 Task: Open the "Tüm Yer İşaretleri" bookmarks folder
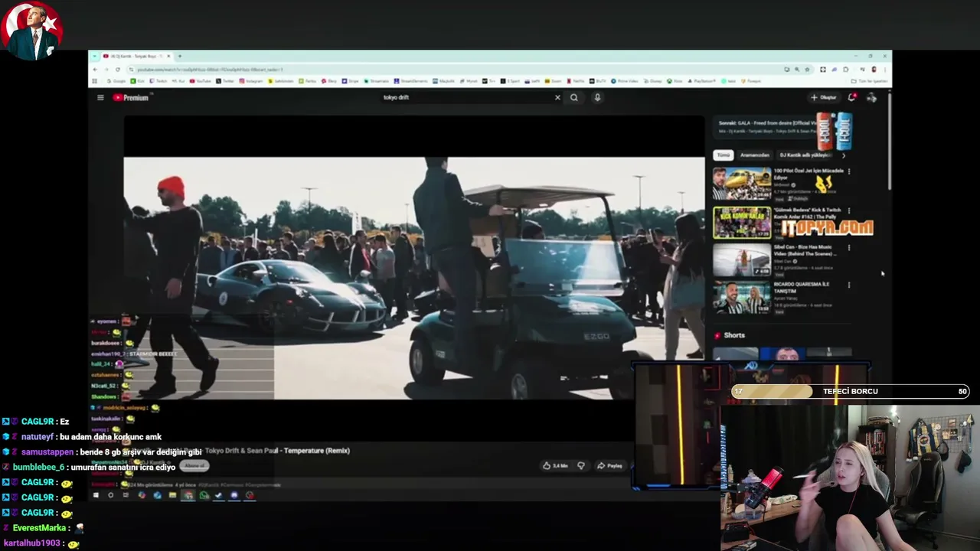869,81
